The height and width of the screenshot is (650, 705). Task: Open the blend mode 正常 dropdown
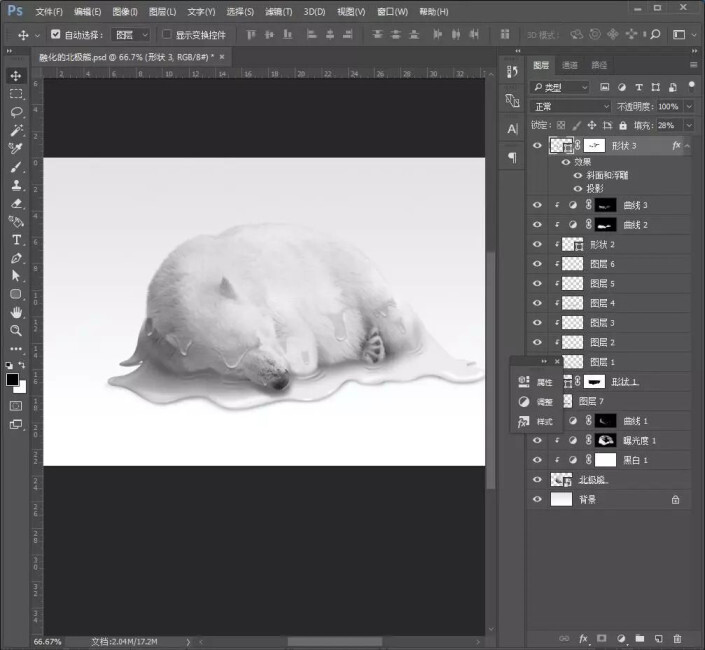570,106
